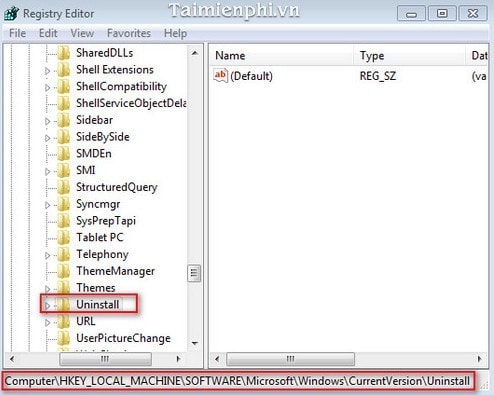
Task: Click the Name column header
Action: tap(282, 55)
